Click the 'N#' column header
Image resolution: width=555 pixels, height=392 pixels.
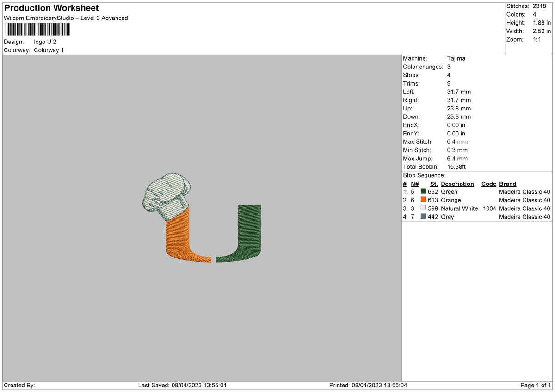click(x=414, y=184)
